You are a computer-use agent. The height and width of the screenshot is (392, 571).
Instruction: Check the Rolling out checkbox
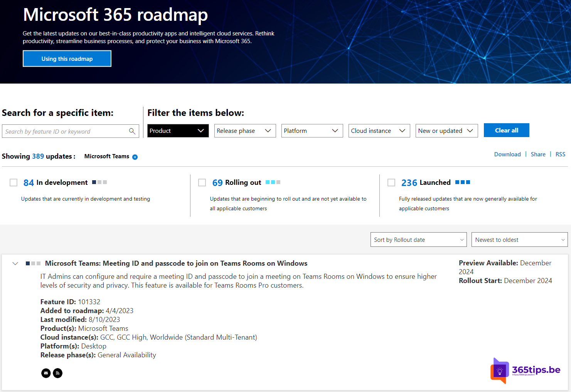pos(202,183)
